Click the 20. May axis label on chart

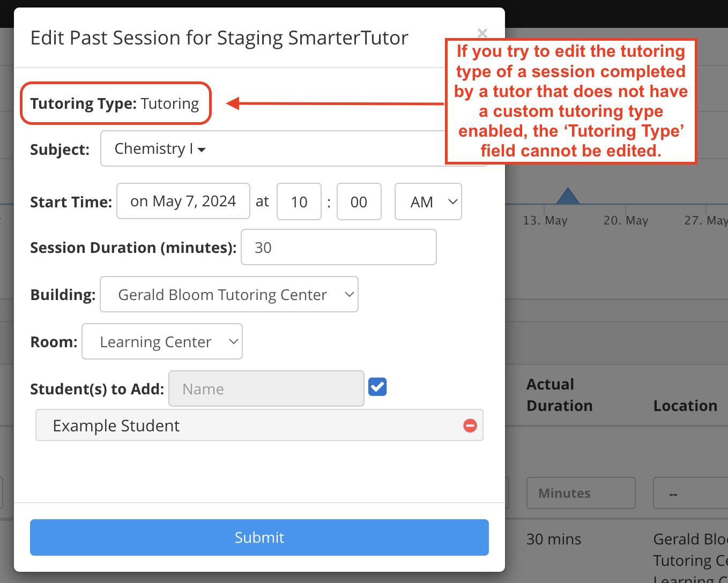pos(626,220)
